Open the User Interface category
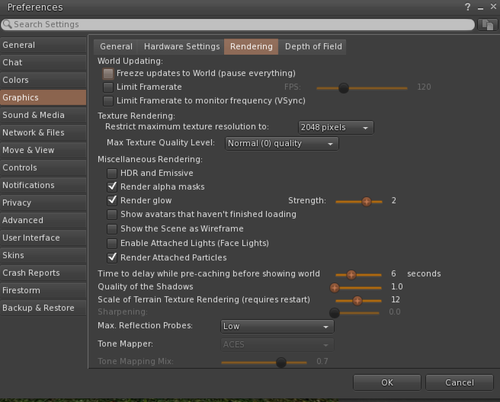Image resolution: width=500 pixels, height=402 pixels. [x=43, y=238]
